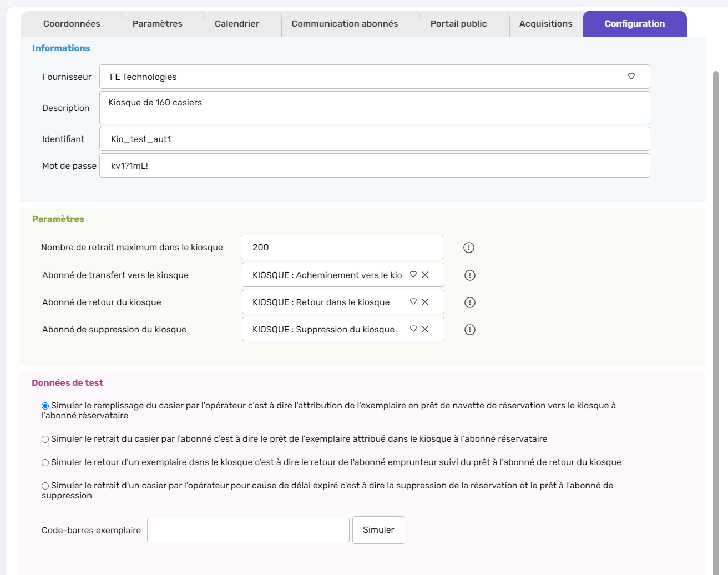Click info icon for Abonné de suppression
The width and height of the screenshot is (728, 575).
(470, 330)
